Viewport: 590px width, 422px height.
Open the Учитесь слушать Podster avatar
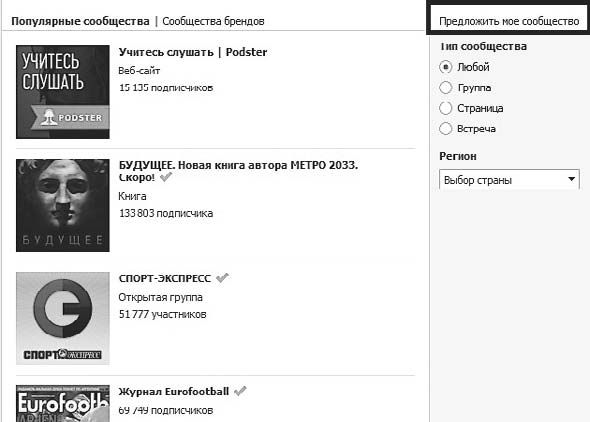click(63, 92)
